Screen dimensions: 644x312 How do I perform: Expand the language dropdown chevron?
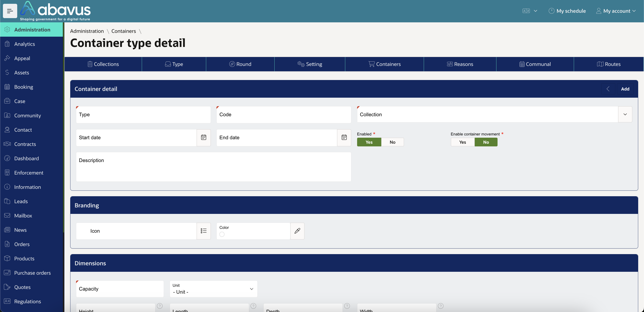coord(536,11)
